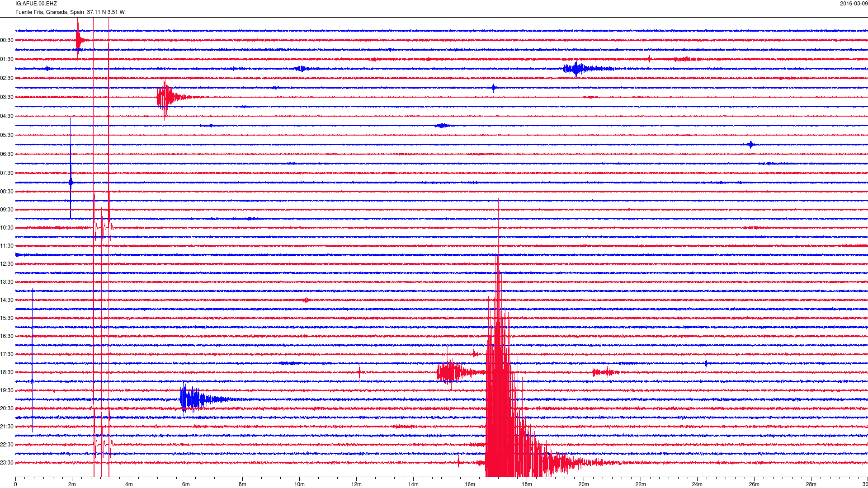868x488 pixels.
Task: Click the 18m tick on the time axis
Action: (527, 484)
